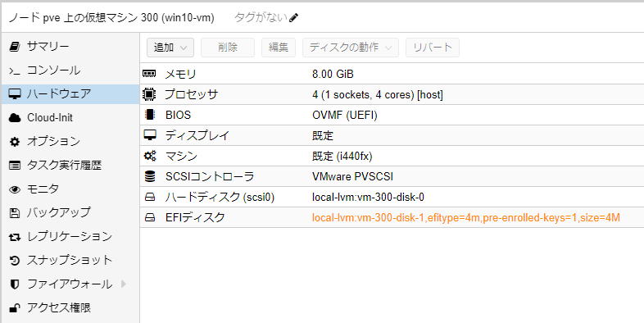The image size is (644, 323).
Task: Click the drive icon in EFIディスク row
Action: [149, 218]
